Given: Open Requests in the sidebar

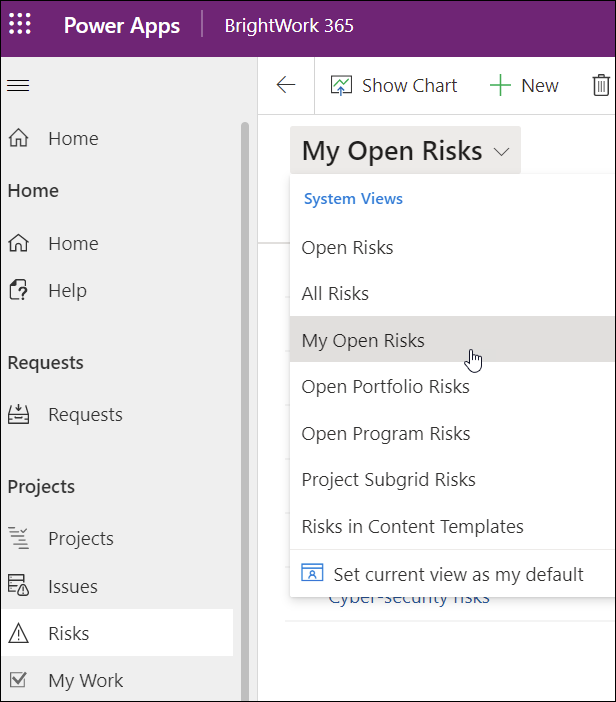Looking at the screenshot, I should [85, 415].
